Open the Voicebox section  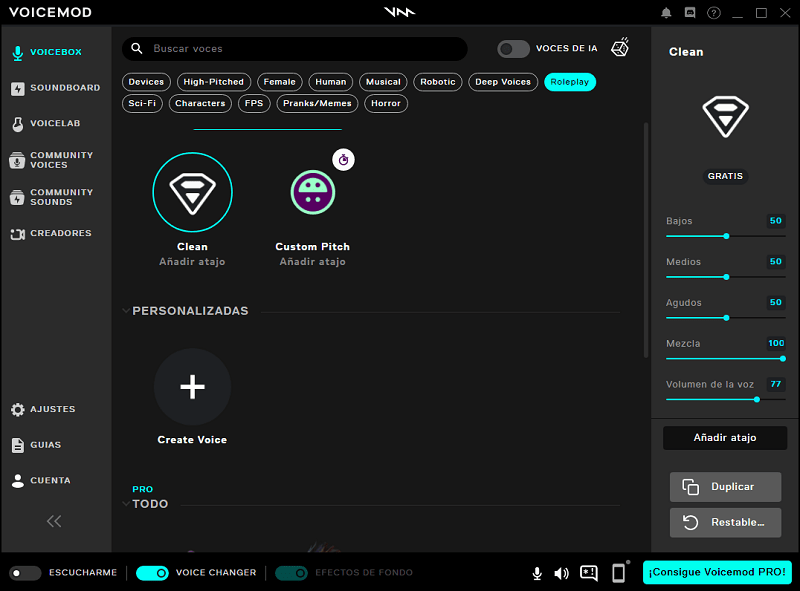(x=47, y=52)
